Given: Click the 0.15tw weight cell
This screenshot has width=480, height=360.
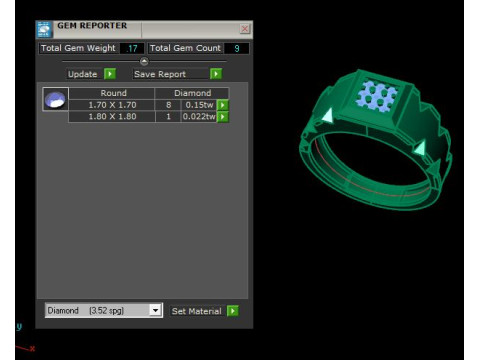Looking at the screenshot, I should tap(199, 105).
